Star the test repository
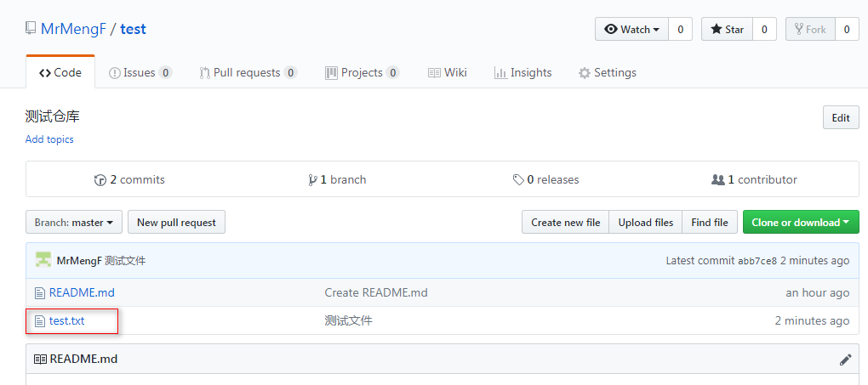The height and width of the screenshot is (385, 868). [726, 29]
